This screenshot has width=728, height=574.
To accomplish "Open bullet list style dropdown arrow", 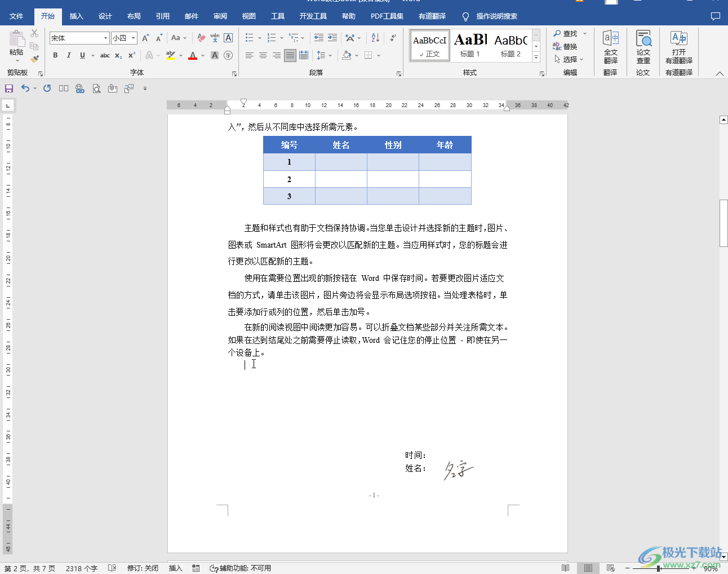I will tap(260, 38).
